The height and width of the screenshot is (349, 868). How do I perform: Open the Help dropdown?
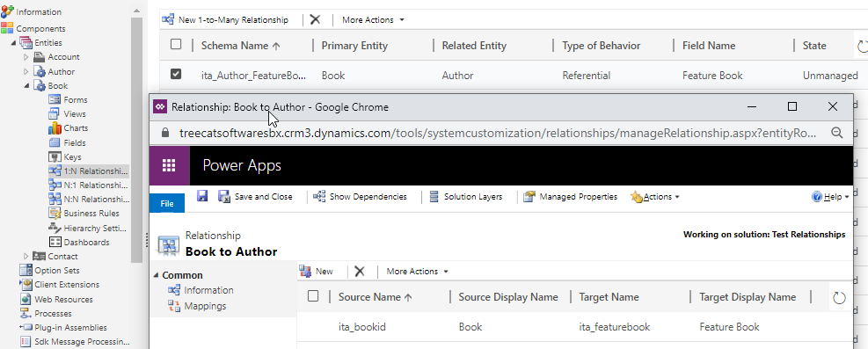830,196
